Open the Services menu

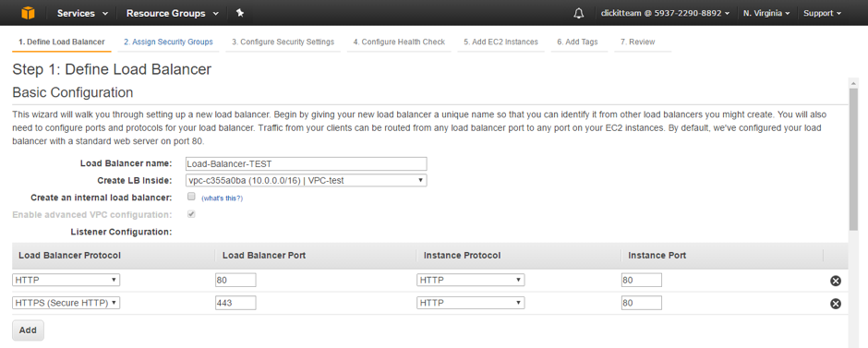[x=82, y=13]
